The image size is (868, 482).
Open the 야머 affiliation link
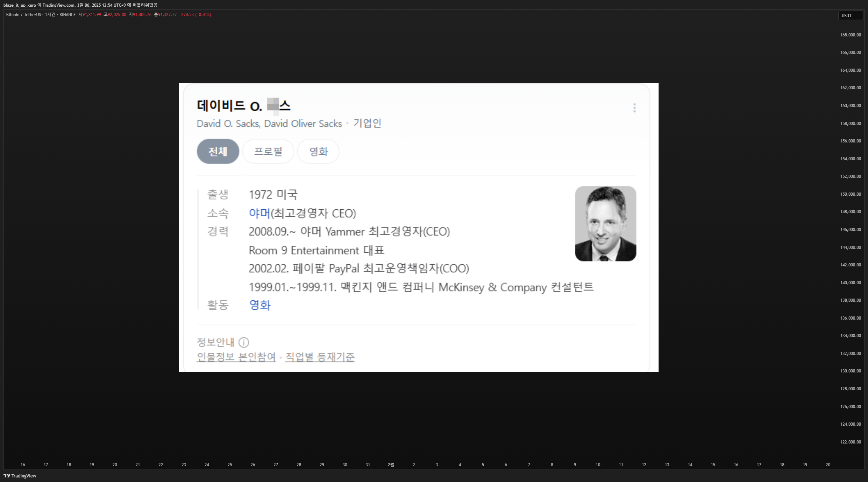pos(259,213)
